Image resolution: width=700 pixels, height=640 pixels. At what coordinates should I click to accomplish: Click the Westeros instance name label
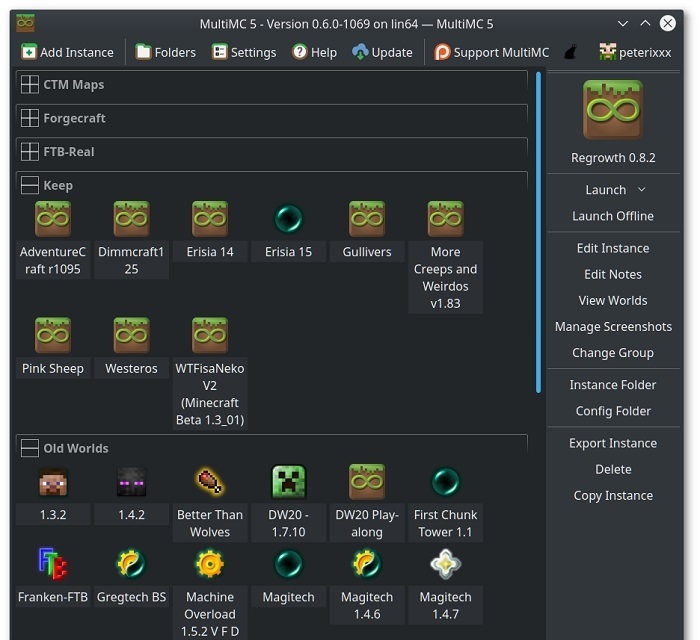[131, 369]
